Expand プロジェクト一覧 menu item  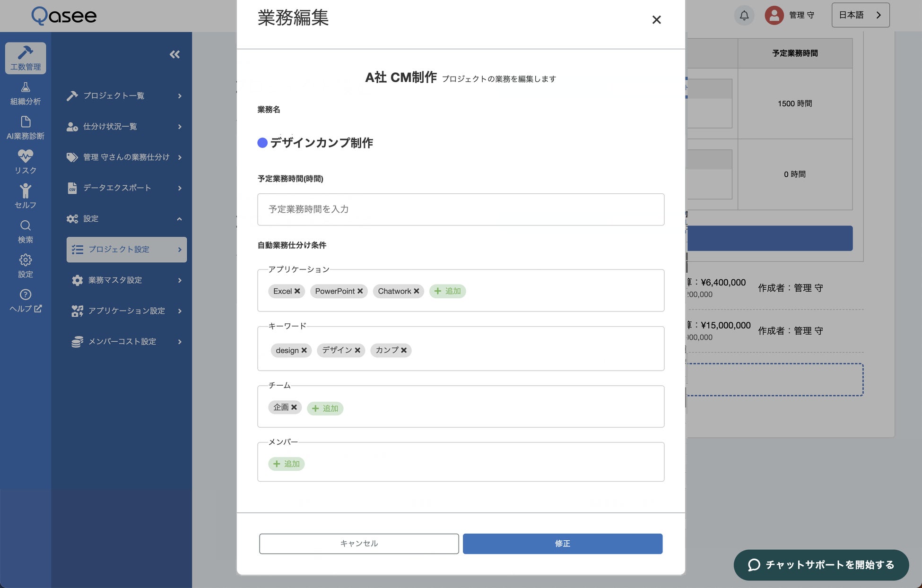(x=124, y=96)
